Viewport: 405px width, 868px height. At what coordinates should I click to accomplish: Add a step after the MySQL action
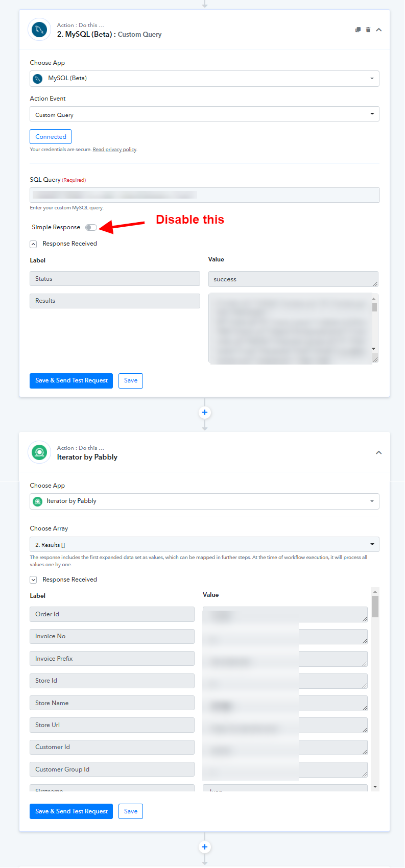click(205, 413)
